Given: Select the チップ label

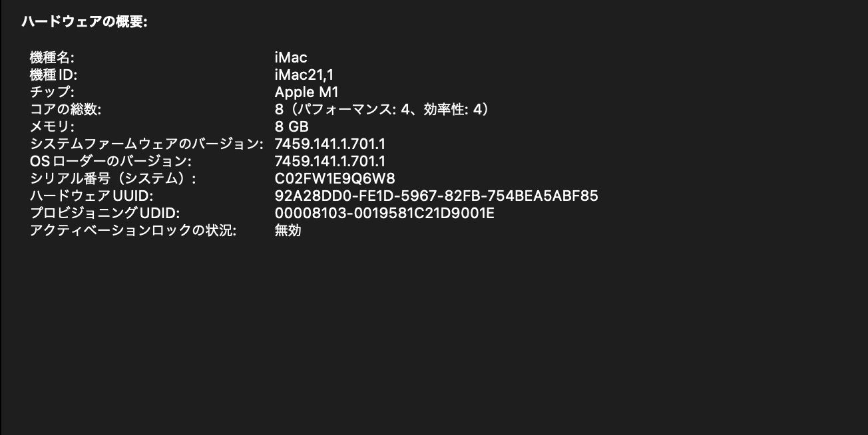Looking at the screenshot, I should pos(52,92).
